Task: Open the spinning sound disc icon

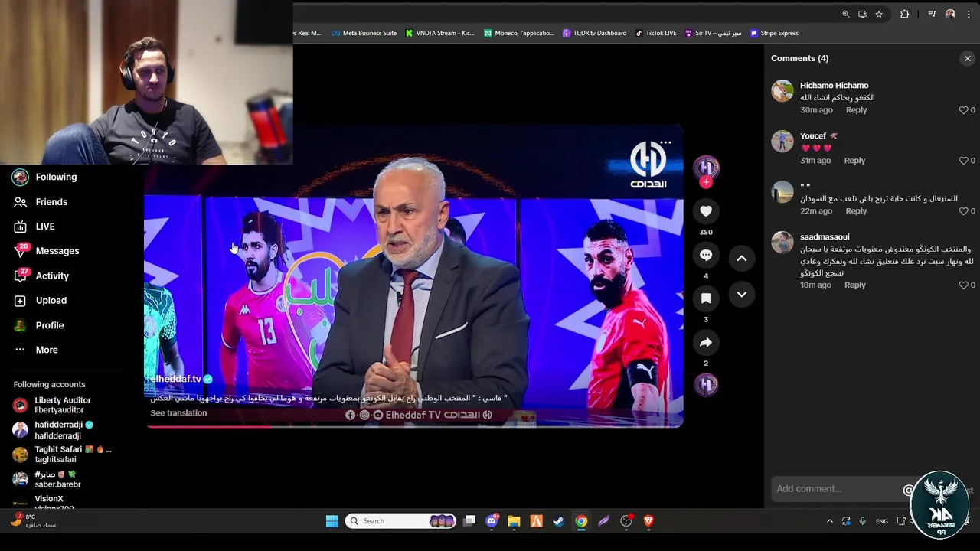Action: click(x=706, y=384)
